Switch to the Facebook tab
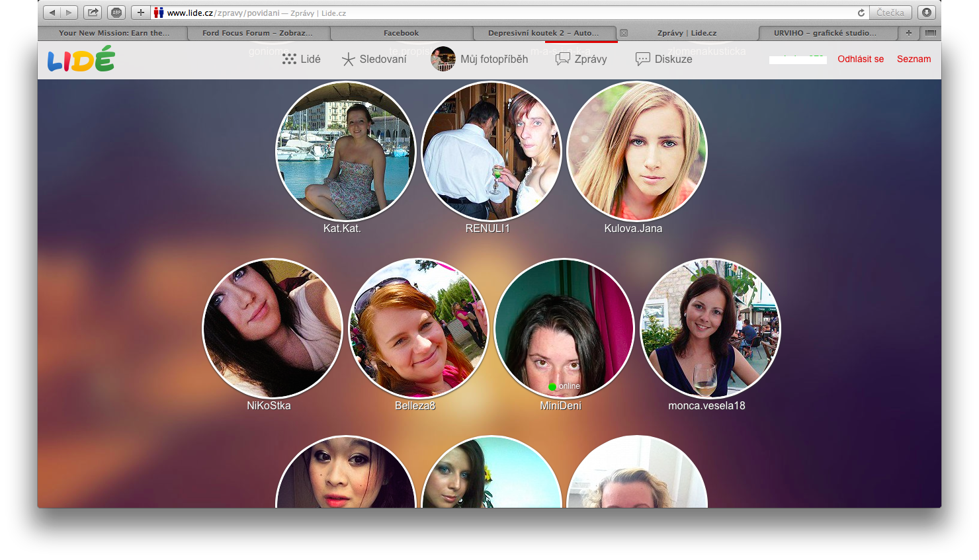This screenshot has width=979, height=560. click(x=401, y=33)
